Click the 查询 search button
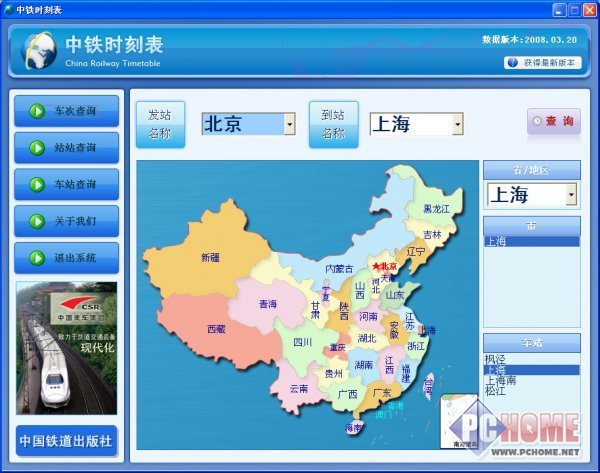The image size is (600, 473). coord(554,121)
